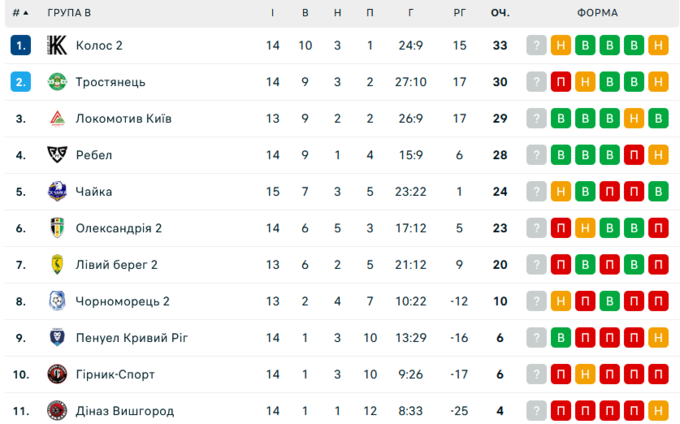680x424 pixels.
Task: Sort standings by ОЧ. points column
Action: coord(500,13)
